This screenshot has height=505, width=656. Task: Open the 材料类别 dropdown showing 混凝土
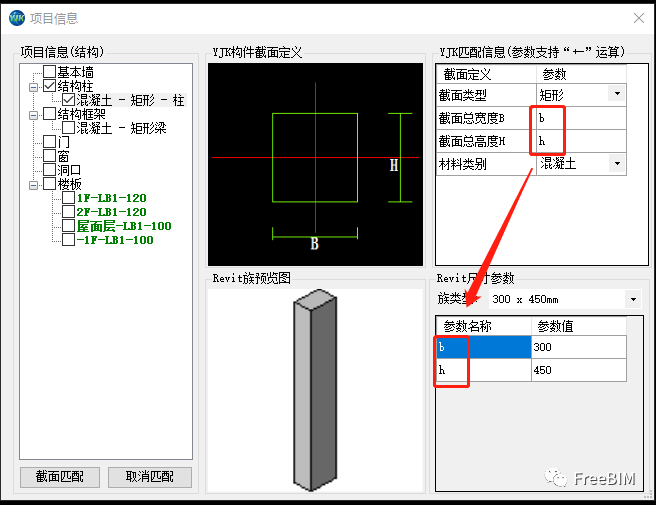click(x=616, y=163)
